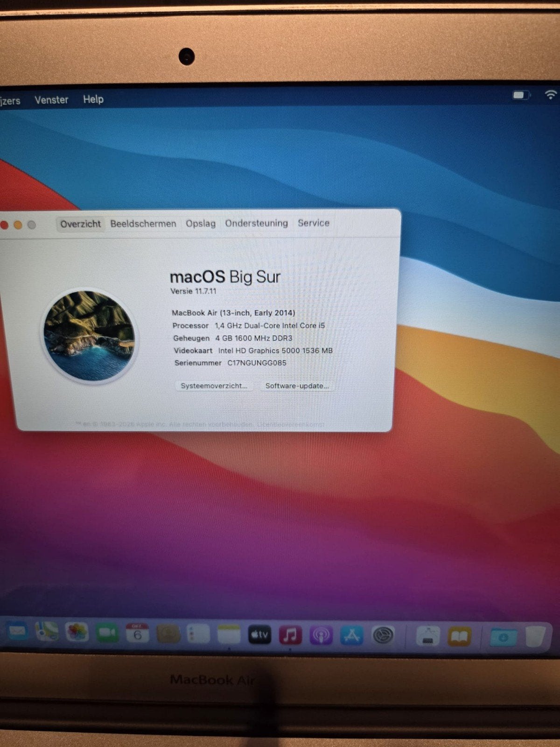Screen dimensions: 560x747
Task: Click the Processor 1,4 GHz Dual-Core value
Action: coord(270,325)
